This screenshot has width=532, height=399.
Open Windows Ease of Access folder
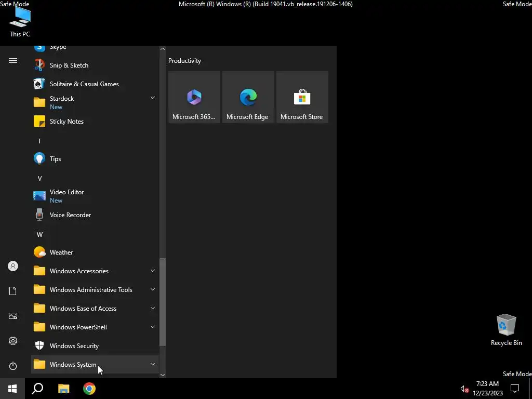click(95, 308)
